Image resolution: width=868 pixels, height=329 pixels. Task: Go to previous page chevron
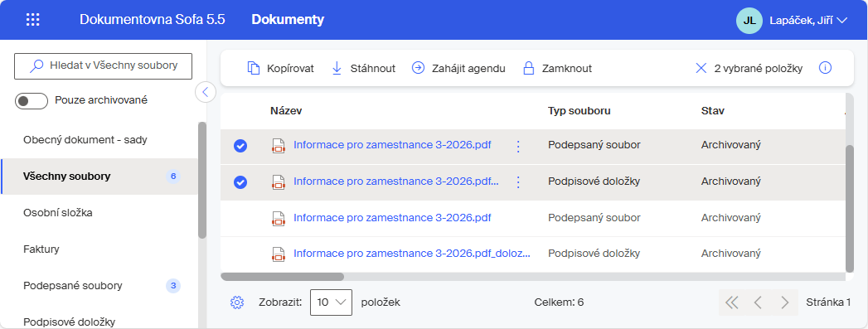pos(759,302)
